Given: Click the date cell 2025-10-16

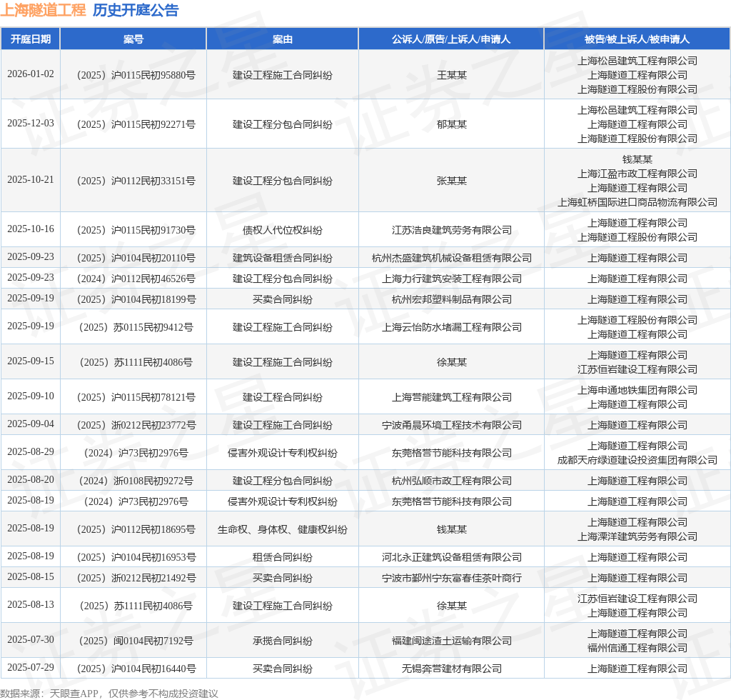Looking at the screenshot, I should (30, 229).
